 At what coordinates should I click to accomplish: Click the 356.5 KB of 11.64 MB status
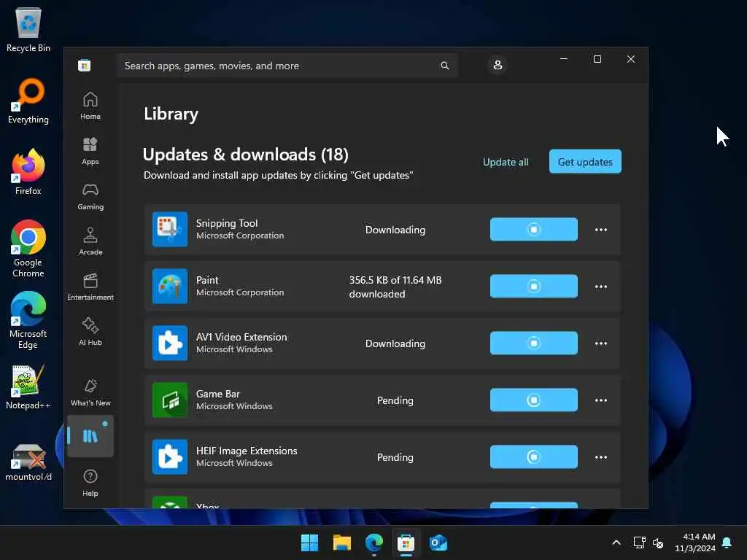(x=395, y=287)
